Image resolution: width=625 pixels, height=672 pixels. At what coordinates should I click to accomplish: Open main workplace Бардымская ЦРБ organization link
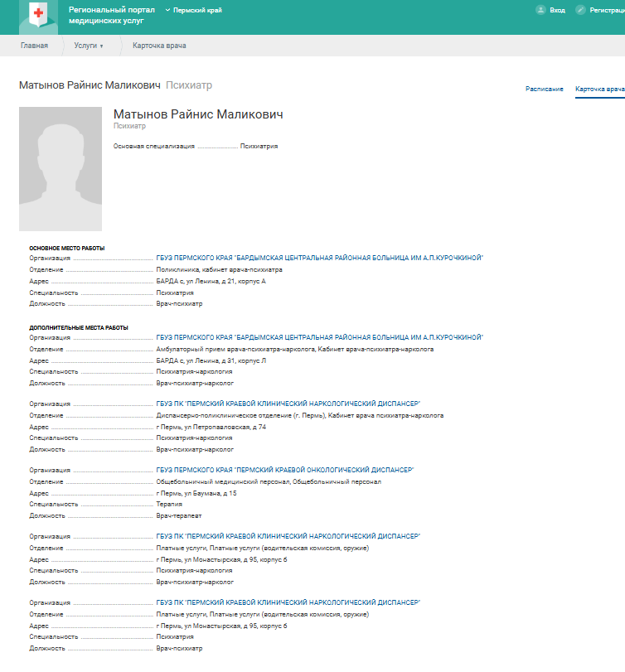pos(319,258)
